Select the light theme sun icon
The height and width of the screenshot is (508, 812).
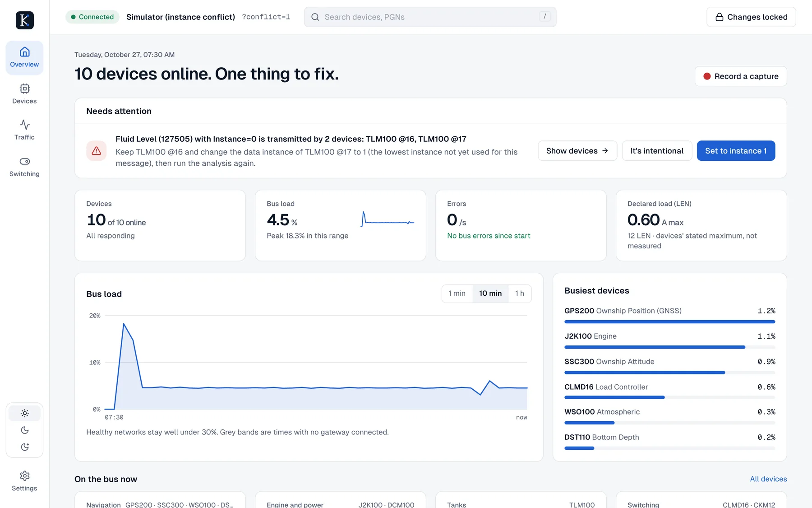(x=25, y=413)
